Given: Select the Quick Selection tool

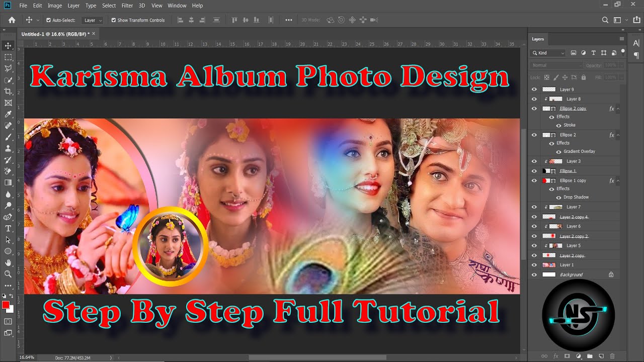Looking at the screenshot, I should coord(8,80).
